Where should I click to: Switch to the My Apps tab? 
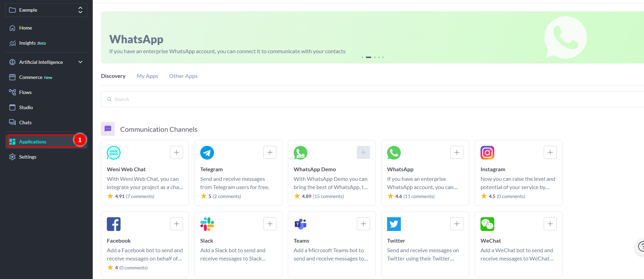click(x=147, y=76)
